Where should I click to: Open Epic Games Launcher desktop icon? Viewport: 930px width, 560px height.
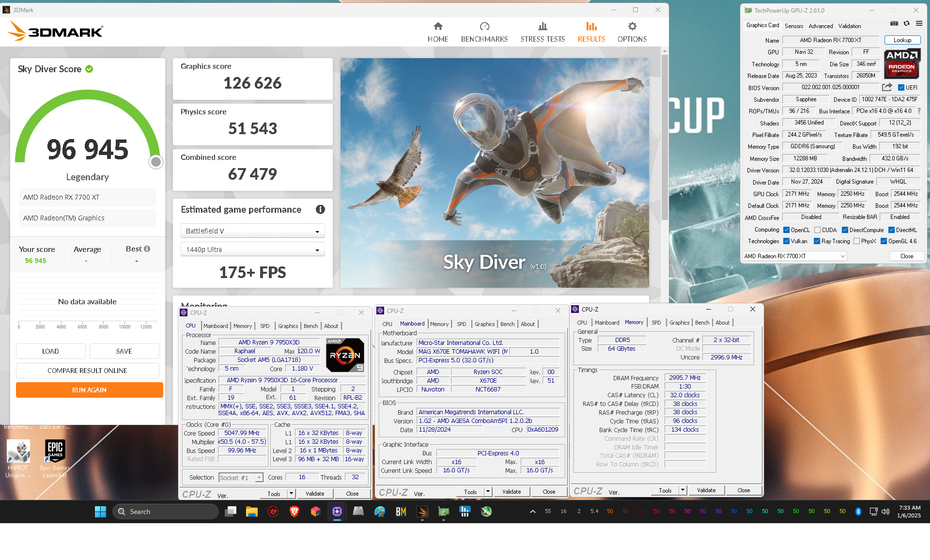[55, 459]
